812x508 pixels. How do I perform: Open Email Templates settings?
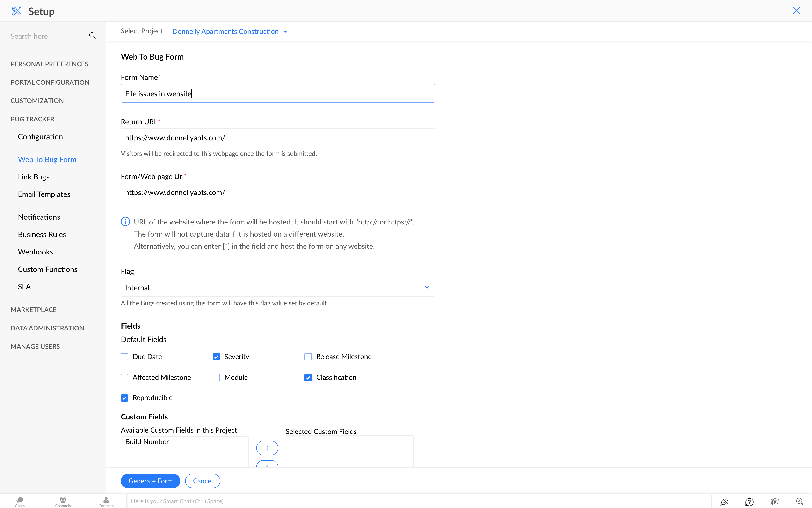click(x=44, y=194)
